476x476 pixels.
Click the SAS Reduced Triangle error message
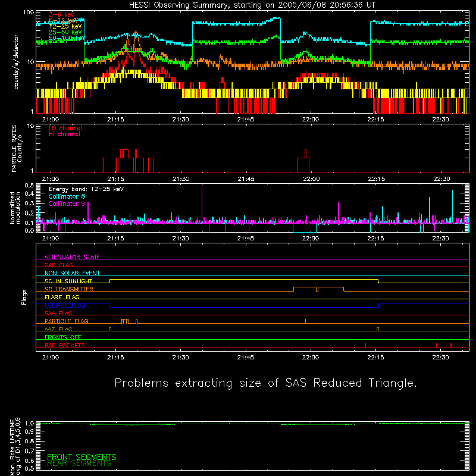(265, 383)
